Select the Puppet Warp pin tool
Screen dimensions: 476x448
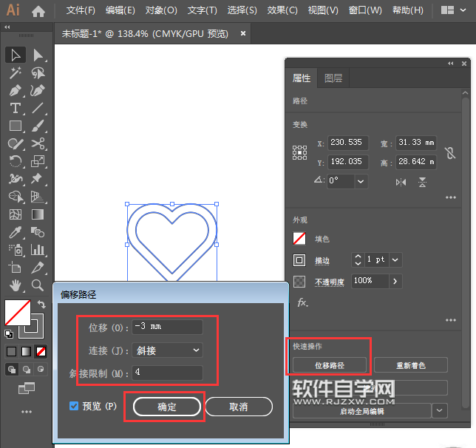click(x=37, y=179)
